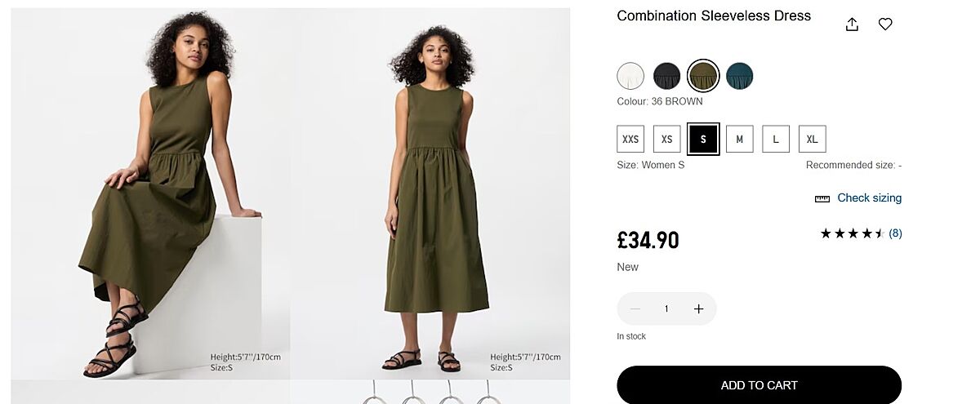
Task: Decrease quantity with minus icon
Action: [635, 309]
